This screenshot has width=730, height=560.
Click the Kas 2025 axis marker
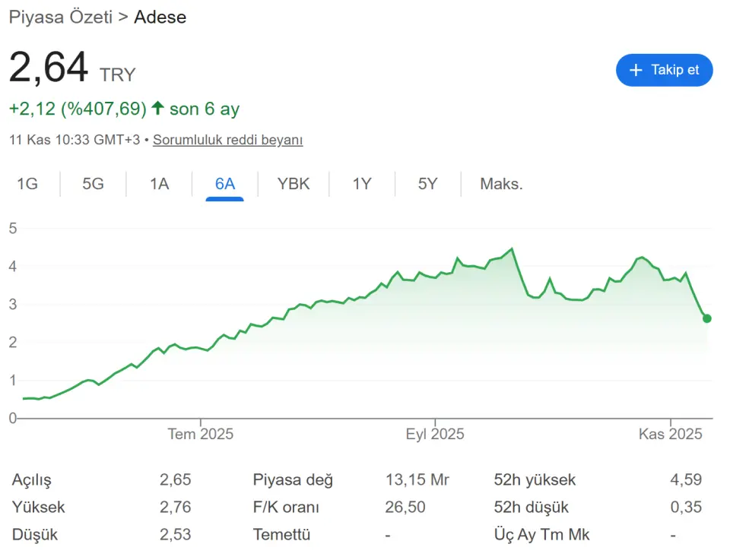point(670,435)
